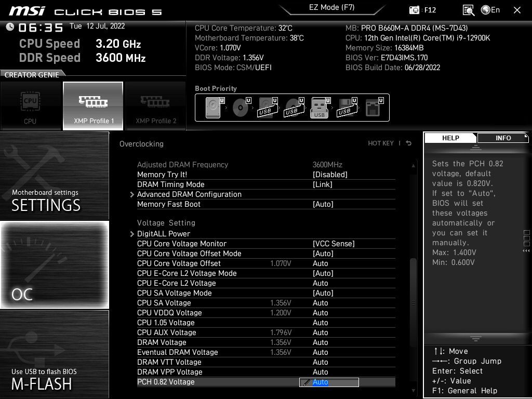Open the BIOS search magnifier icon
Viewport: 532px width, 399px height.
tap(469, 10)
